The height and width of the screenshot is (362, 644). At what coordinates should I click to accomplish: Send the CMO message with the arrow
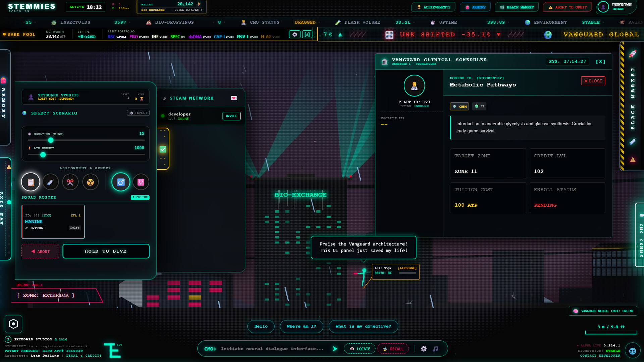point(335,349)
